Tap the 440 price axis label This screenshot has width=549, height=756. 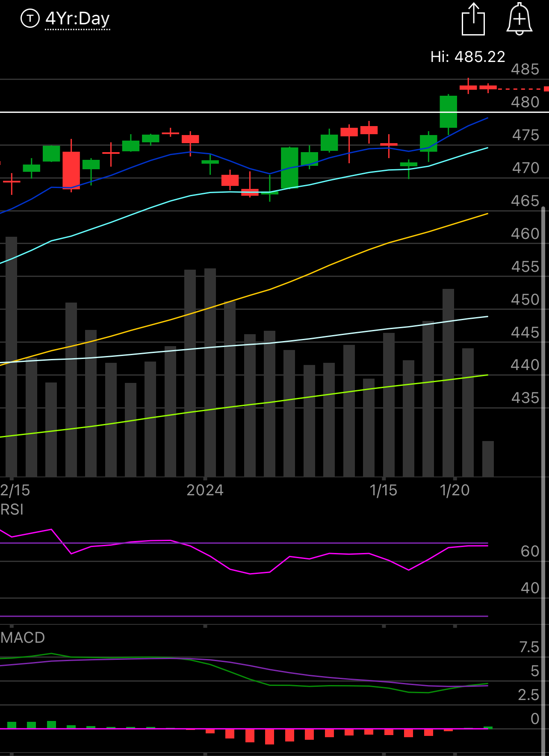click(x=525, y=365)
